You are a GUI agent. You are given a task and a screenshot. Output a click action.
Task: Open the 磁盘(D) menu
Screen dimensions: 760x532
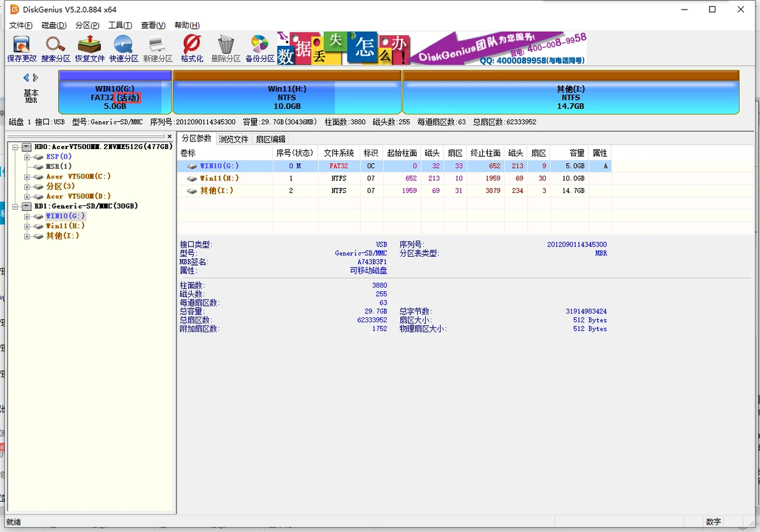coord(54,25)
